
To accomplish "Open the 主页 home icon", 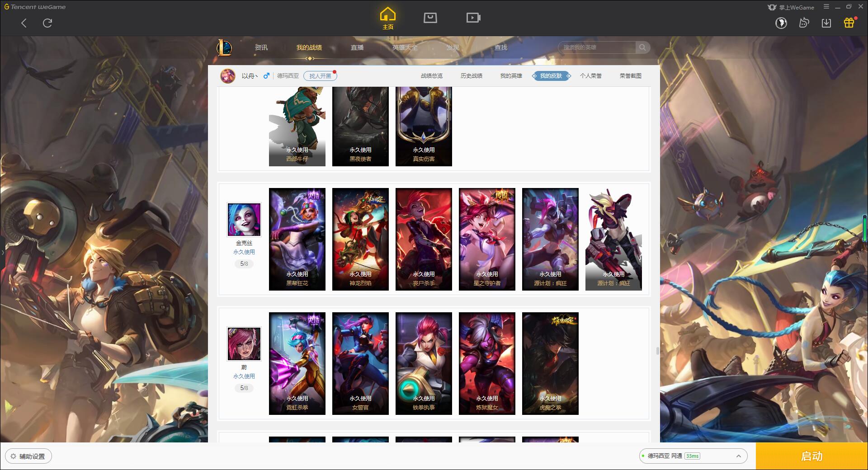I will coord(388,19).
